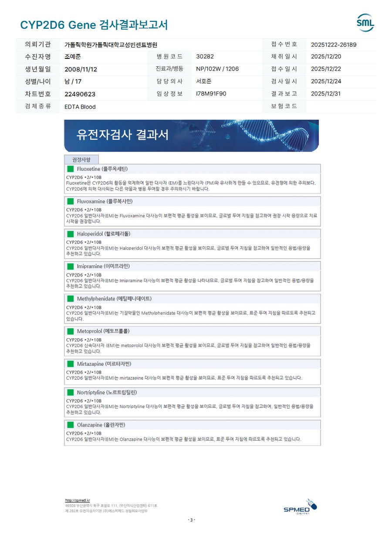Image resolution: width=392 pixels, height=554 pixels.
Task: Select the Haloperidol (할로페리돌) heading
Action: pos(104,234)
